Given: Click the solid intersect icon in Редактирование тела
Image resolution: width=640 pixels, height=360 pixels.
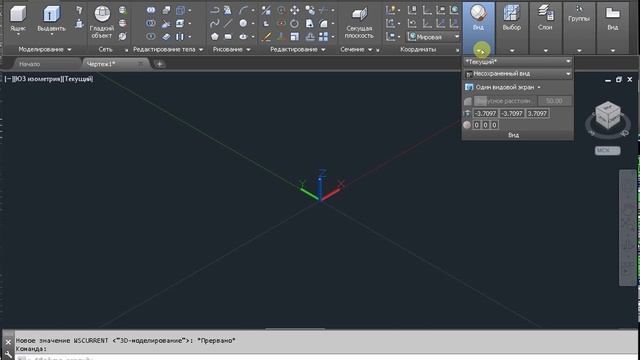Looking at the screenshot, I should 151,37.
